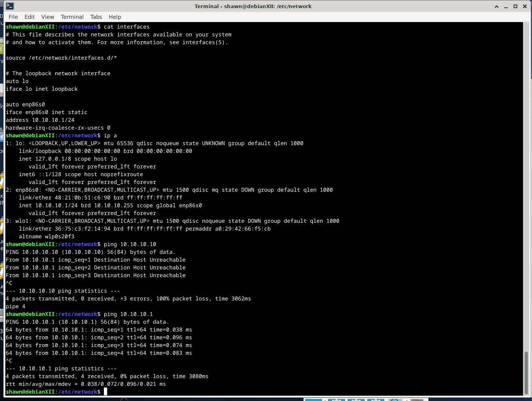Click the 'iface lo inet loopback' line
The image size is (532, 401).
42,89
